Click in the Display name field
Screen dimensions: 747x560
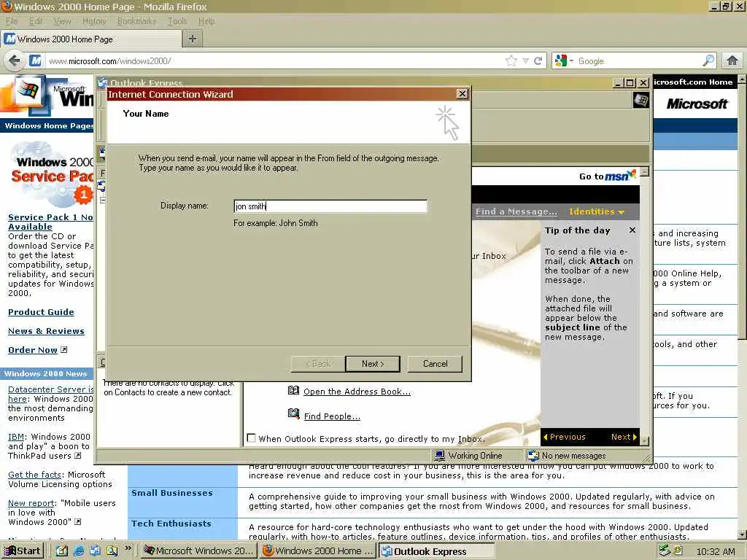tap(330, 206)
